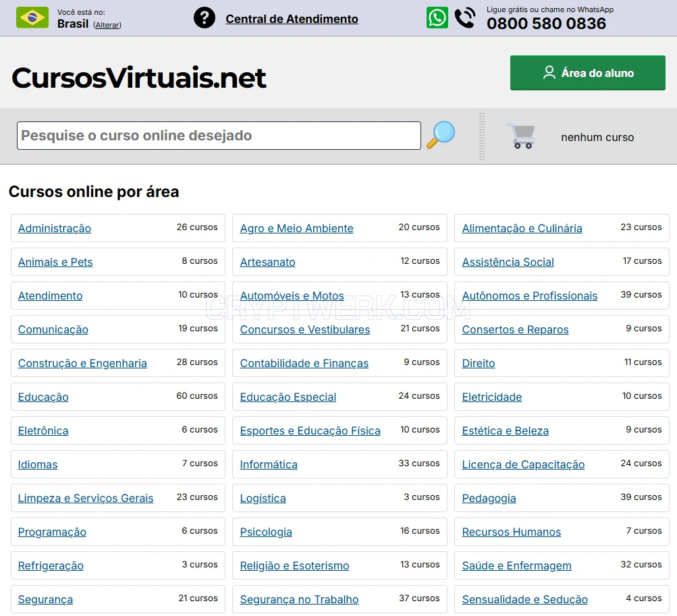Viewport: 677px width, 616px height.
Task: Click the 33 cursos count for Informática
Action: 419,464
